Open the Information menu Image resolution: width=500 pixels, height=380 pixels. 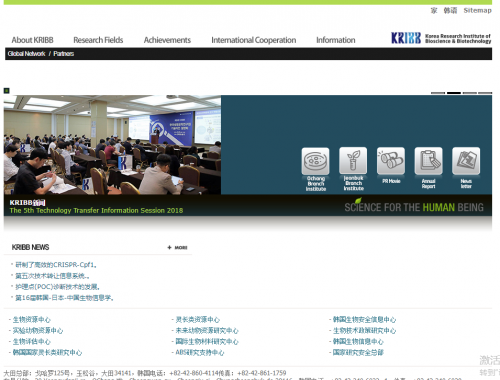pos(336,40)
